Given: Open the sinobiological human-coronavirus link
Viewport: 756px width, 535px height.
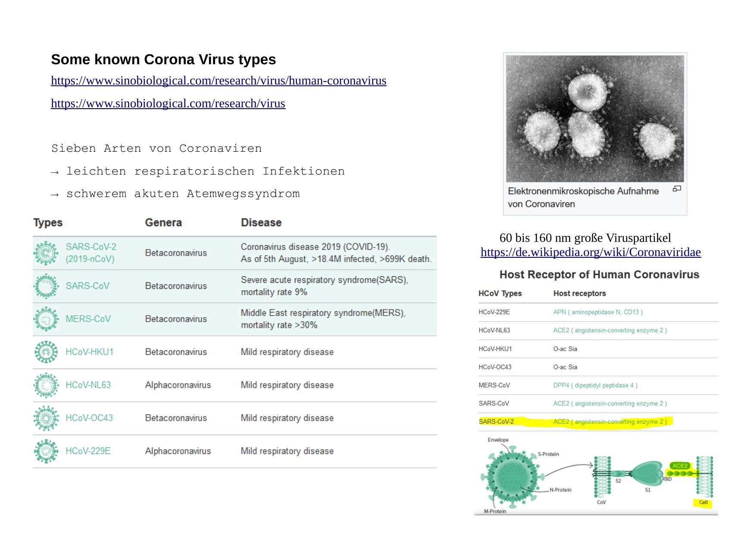Looking at the screenshot, I should [219, 81].
